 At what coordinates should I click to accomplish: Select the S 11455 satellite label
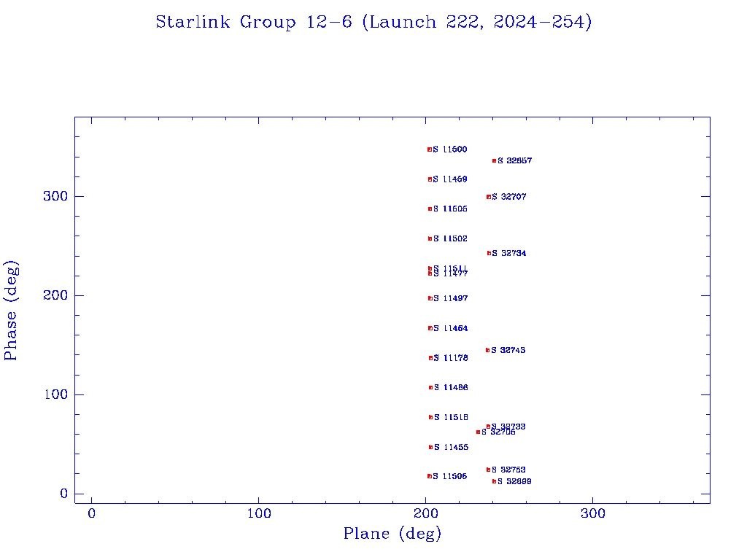click(451, 447)
